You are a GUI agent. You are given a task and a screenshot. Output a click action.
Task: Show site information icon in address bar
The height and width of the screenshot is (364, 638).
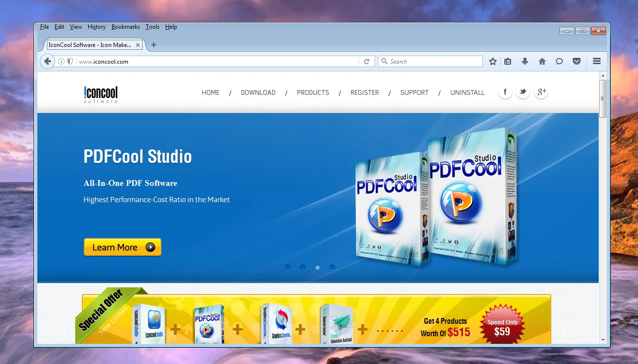pos(61,61)
